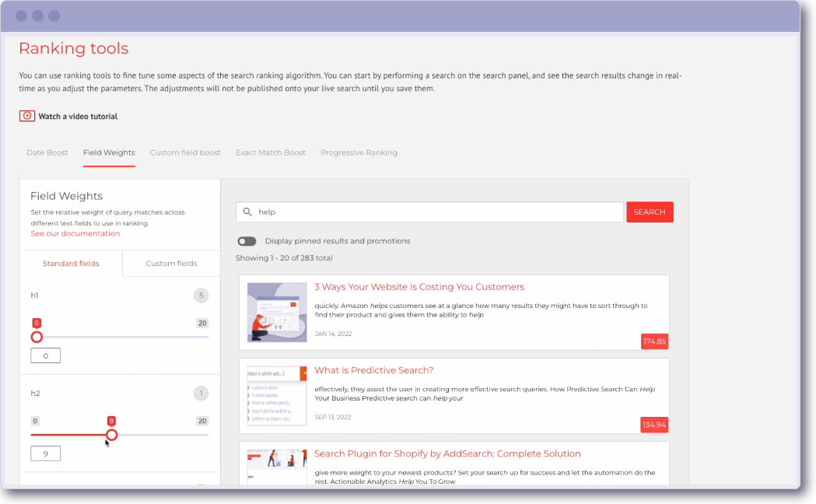Click the h2 default value badge 1
Screen dimensions: 816x504
[201, 394]
